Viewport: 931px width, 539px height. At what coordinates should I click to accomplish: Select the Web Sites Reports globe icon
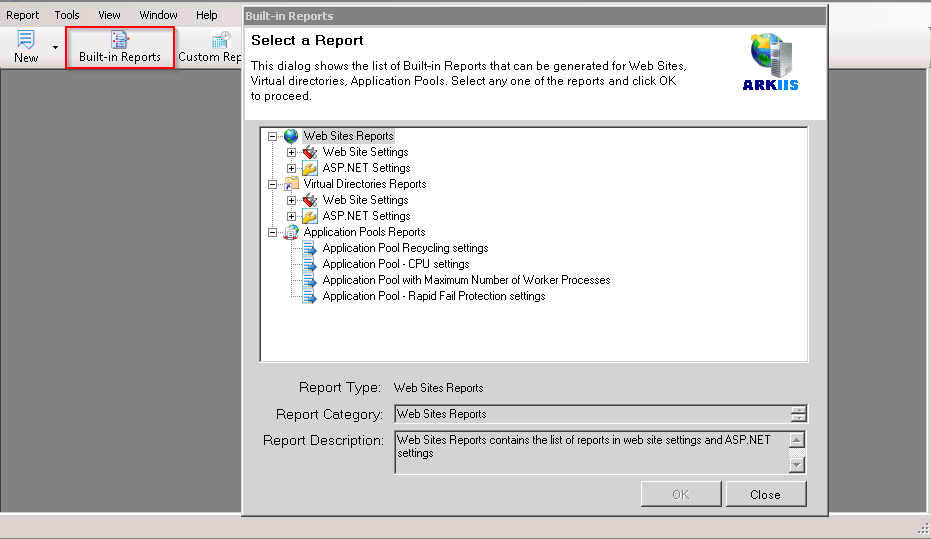[x=291, y=136]
